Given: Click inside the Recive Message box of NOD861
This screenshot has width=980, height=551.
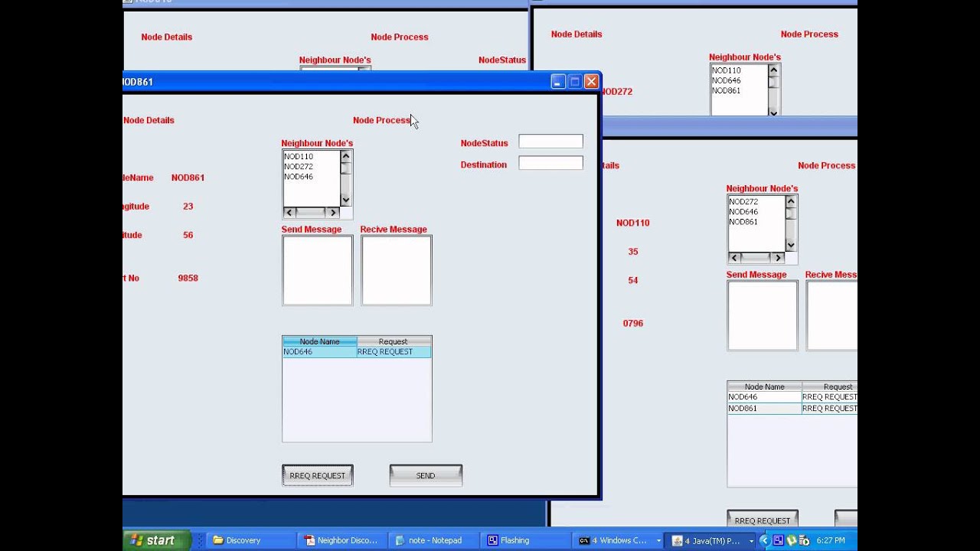Looking at the screenshot, I should pos(397,270).
